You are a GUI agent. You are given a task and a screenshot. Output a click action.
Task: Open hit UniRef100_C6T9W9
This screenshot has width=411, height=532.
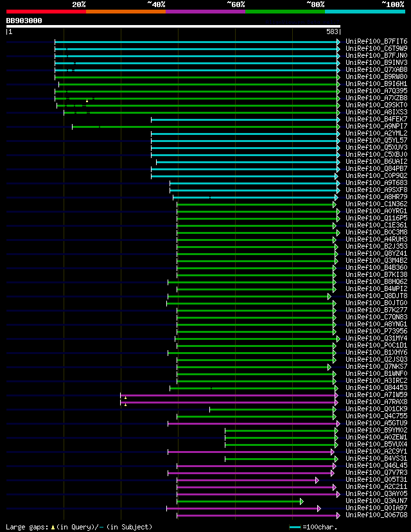[x=376, y=49]
